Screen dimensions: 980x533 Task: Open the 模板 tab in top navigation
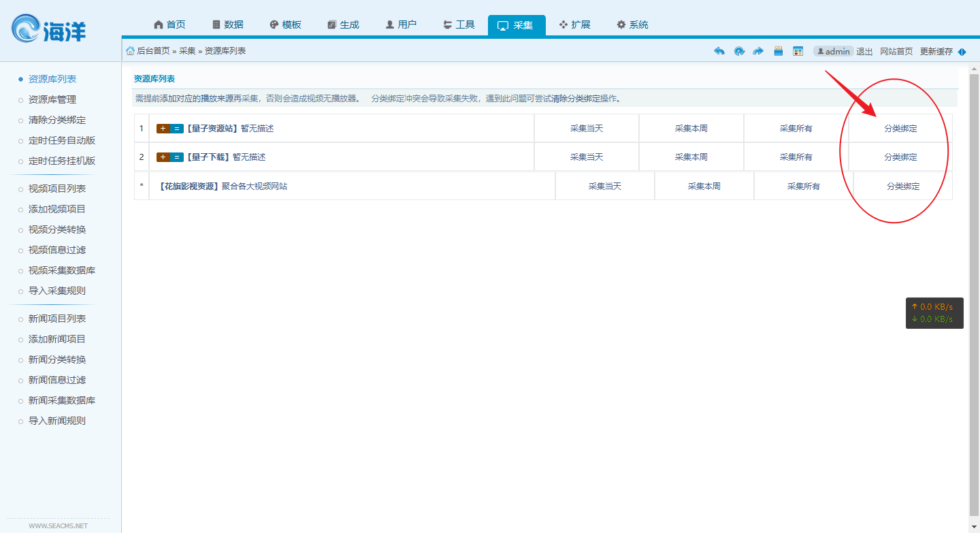click(285, 25)
